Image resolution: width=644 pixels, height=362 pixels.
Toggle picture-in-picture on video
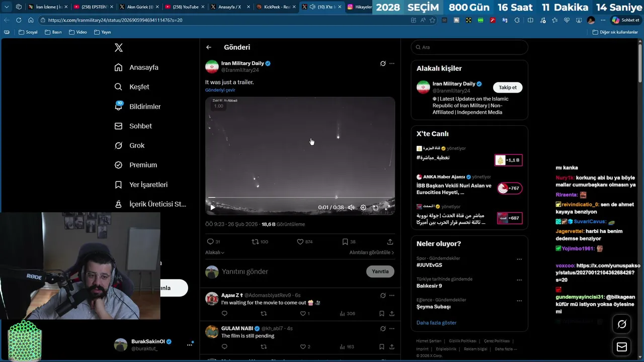click(375, 207)
